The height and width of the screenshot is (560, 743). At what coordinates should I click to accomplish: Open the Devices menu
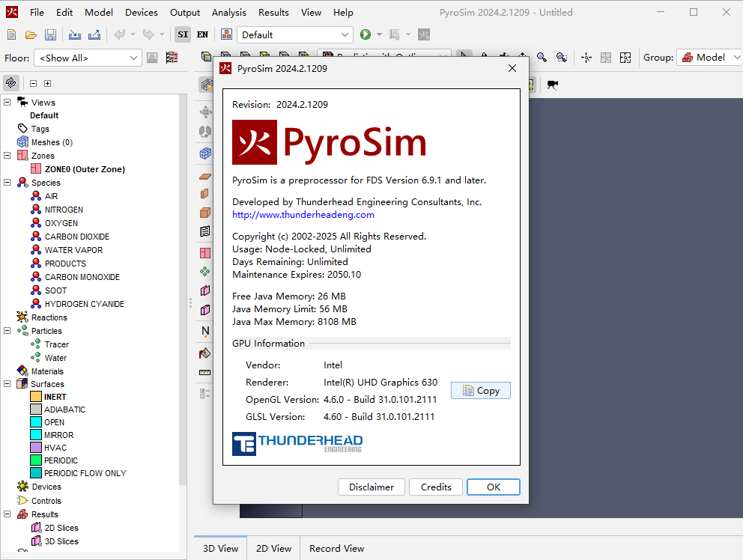[142, 13]
